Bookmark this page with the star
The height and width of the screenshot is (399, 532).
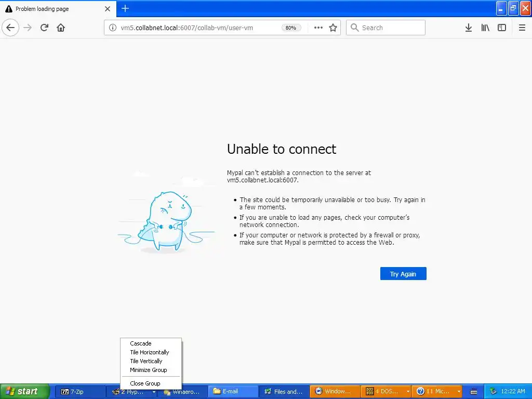coord(333,28)
